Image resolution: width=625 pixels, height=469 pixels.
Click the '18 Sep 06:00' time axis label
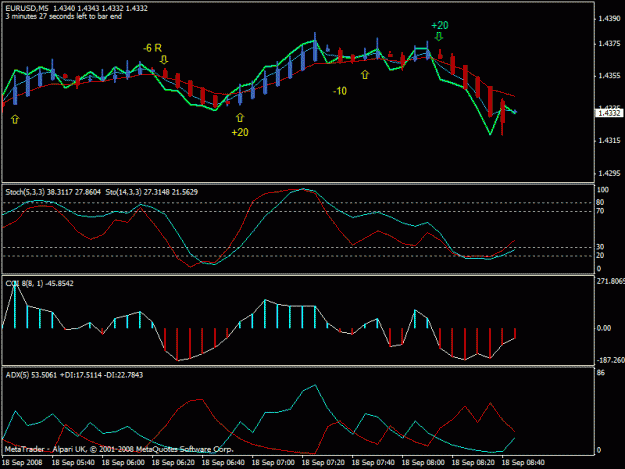[x=123, y=463]
